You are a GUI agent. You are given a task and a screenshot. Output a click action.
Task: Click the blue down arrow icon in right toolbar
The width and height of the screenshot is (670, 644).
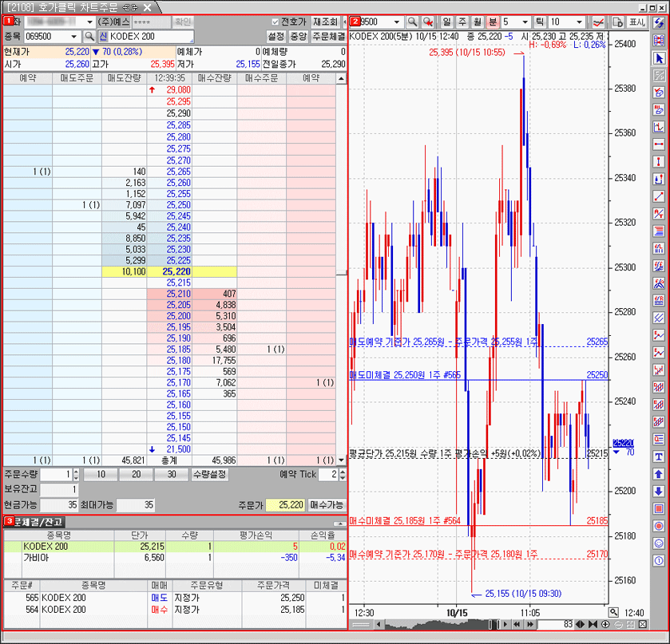click(x=659, y=492)
